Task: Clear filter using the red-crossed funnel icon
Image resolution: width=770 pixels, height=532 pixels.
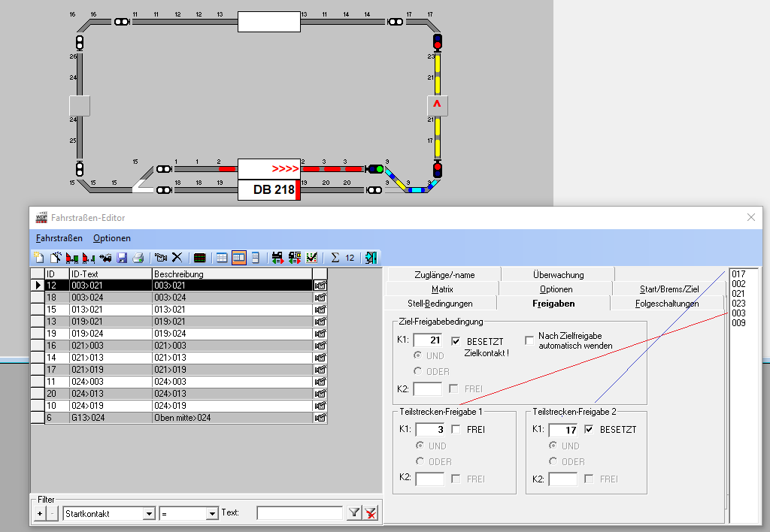Action: (x=370, y=513)
